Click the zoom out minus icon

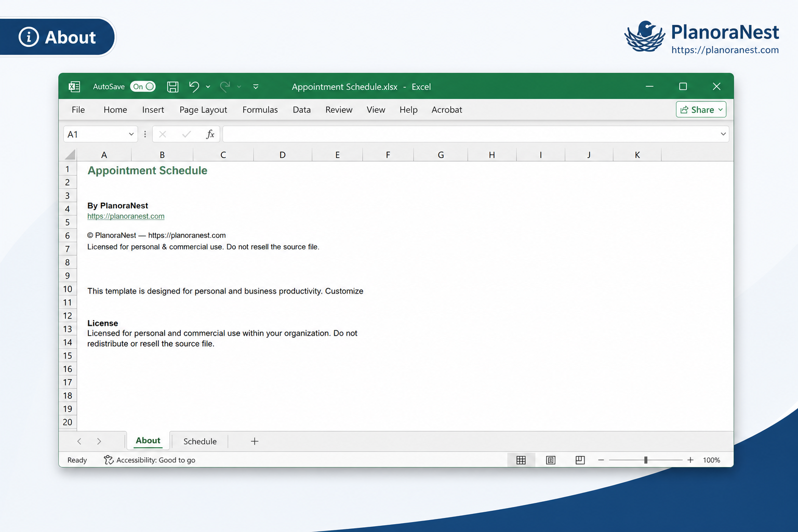(601, 460)
